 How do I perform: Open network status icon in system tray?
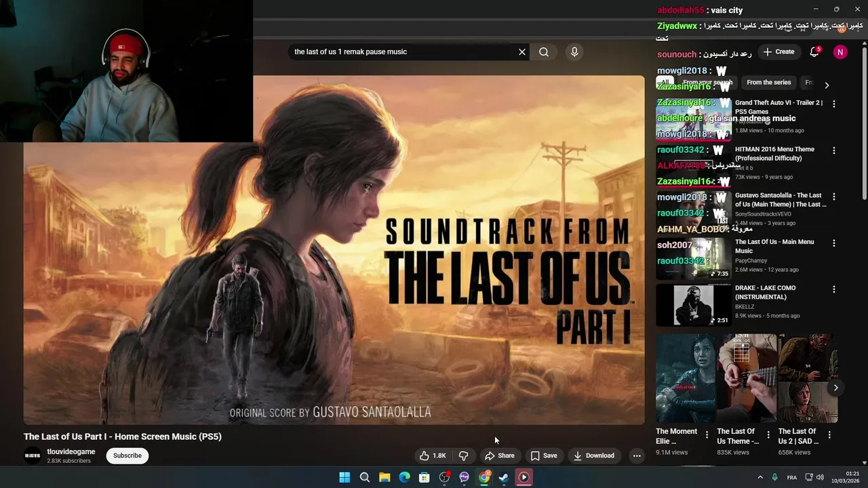(809, 477)
